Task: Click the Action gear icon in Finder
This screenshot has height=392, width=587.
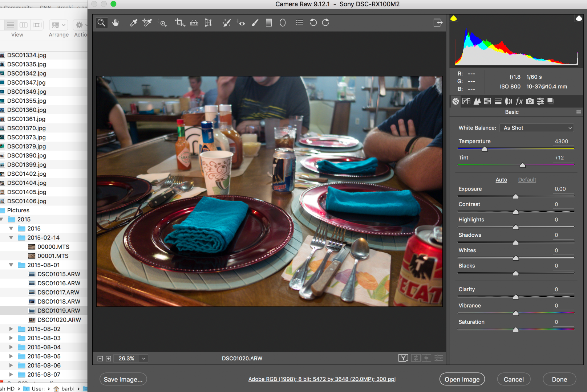Action: pos(79,25)
